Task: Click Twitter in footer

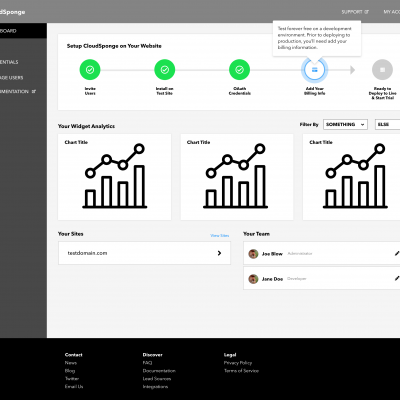Action: (x=72, y=379)
